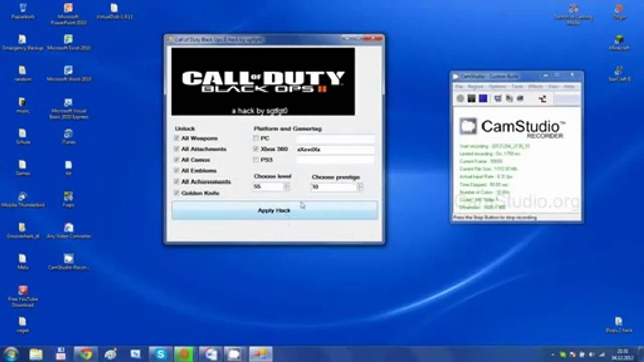Toggle the Golden Knife checkbox
Image resolution: width=644 pixels, height=362 pixels.
pyautogui.click(x=177, y=193)
